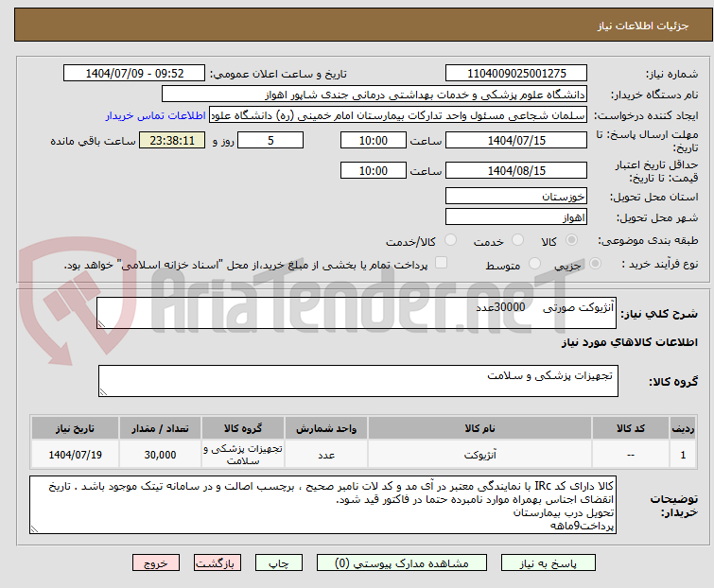Click the 'اطلاعات کالاهای مورد نیاز' section heading
714x588 pixels.
coord(629,342)
